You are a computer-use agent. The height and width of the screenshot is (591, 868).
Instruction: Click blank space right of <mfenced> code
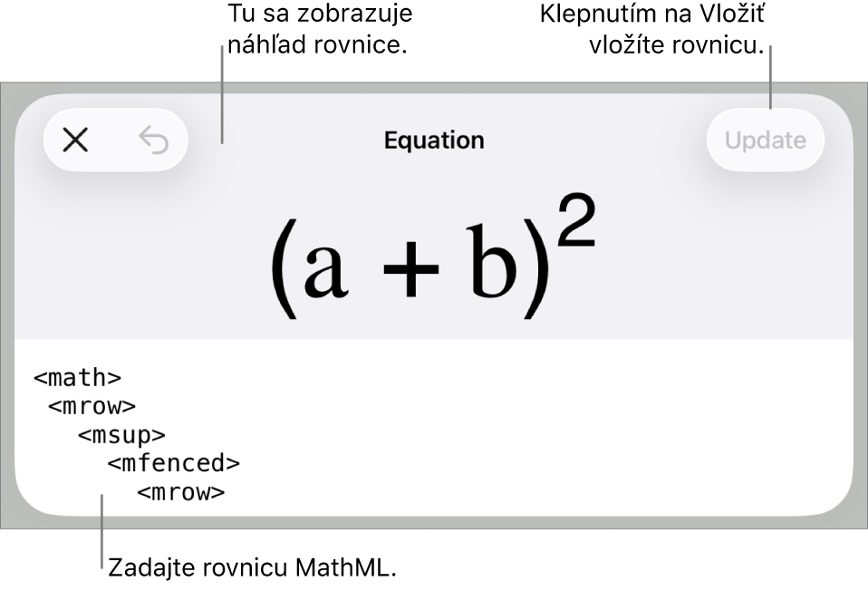[544, 464]
